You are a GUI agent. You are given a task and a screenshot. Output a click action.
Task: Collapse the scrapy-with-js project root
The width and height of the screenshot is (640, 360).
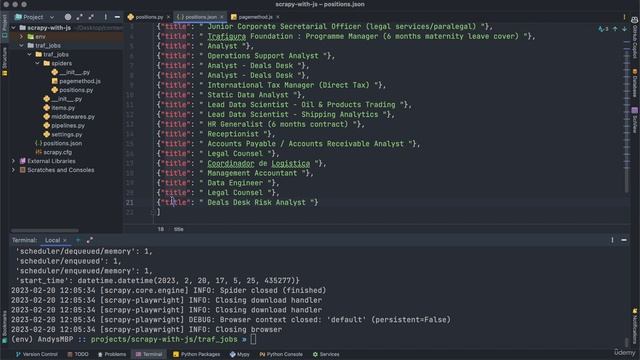[13, 28]
